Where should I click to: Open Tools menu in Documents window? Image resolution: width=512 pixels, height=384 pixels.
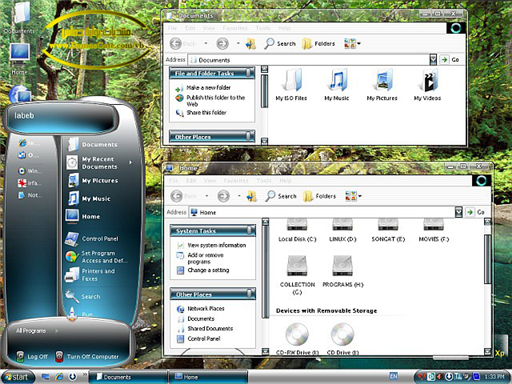point(263,28)
